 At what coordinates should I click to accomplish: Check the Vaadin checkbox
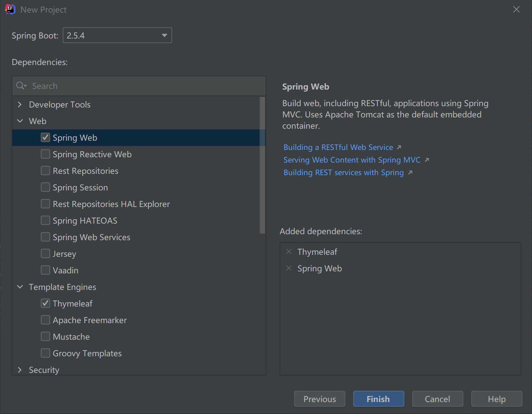pos(45,270)
